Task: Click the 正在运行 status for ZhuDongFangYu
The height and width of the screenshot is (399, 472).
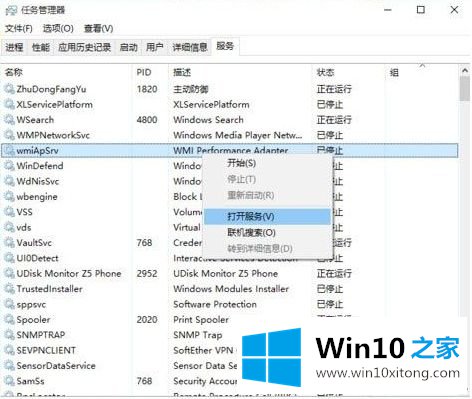Action: click(334, 89)
